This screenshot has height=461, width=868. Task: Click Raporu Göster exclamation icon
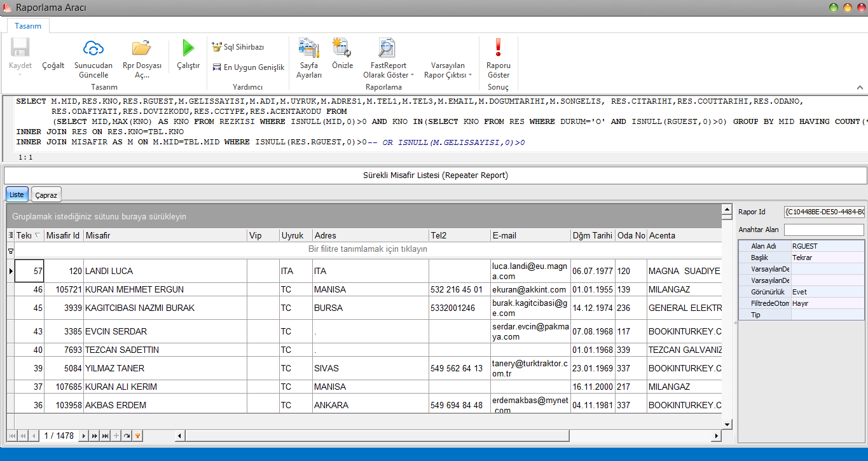click(x=499, y=48)
